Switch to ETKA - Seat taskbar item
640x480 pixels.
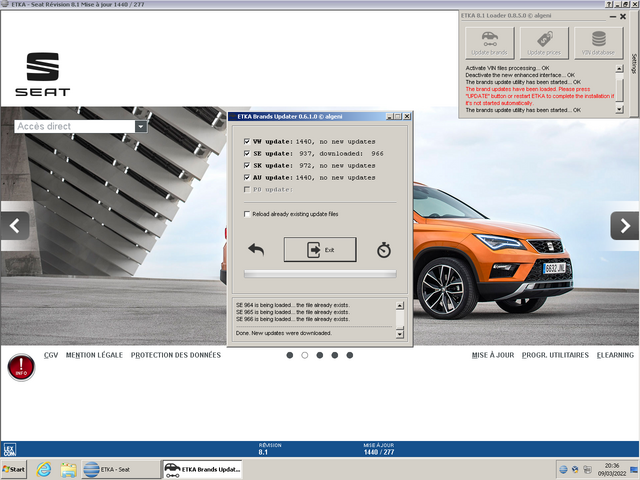coord(121,469)
